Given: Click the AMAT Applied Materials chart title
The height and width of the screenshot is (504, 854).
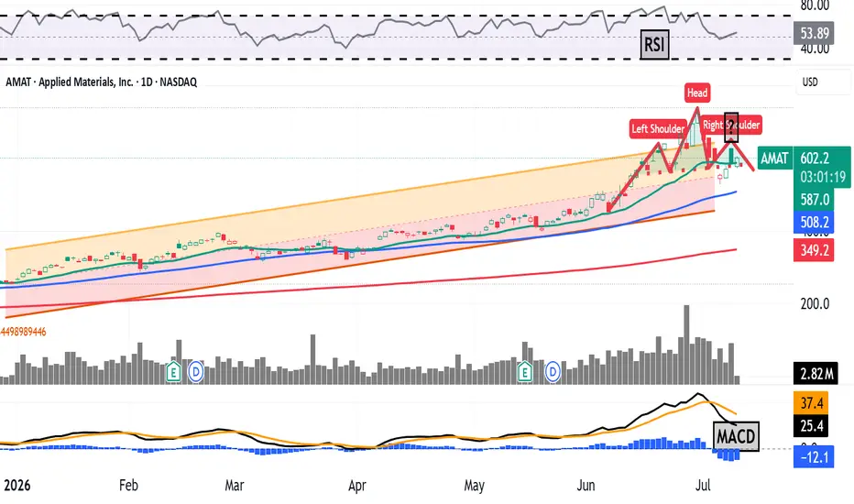Looking at the screenshot, I should (102, 82).
